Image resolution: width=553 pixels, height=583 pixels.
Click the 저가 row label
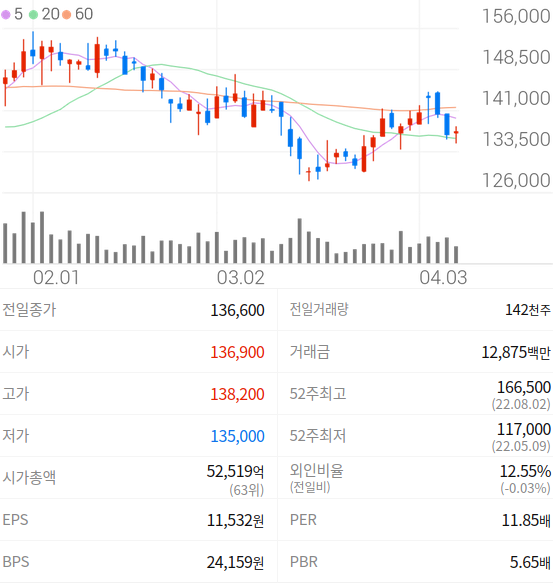[x=16, y=436]
